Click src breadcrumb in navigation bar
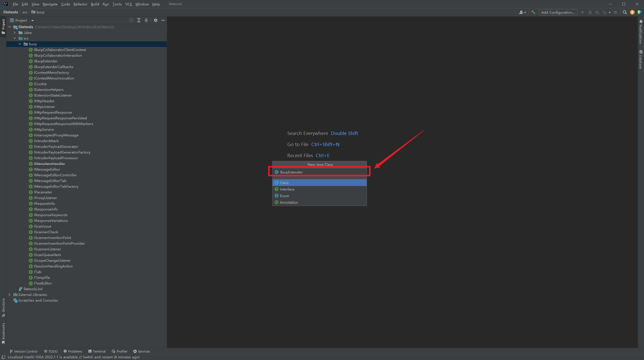644x360 pixels. 25,12
